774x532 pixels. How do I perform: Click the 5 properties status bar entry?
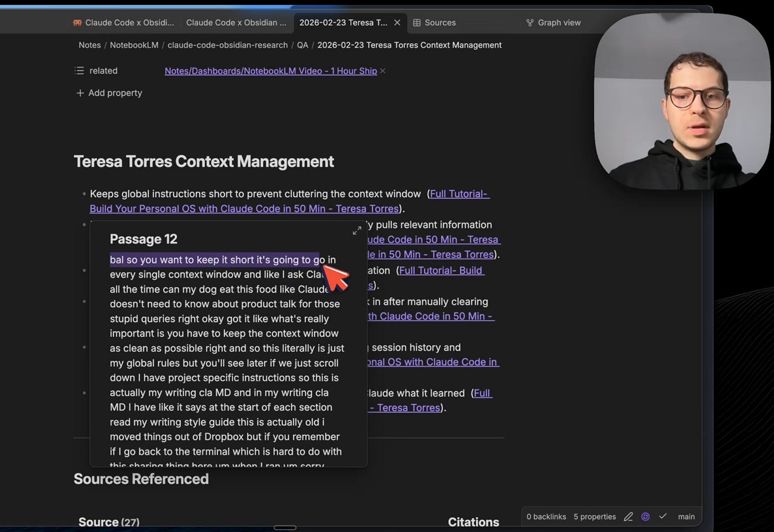594,517
